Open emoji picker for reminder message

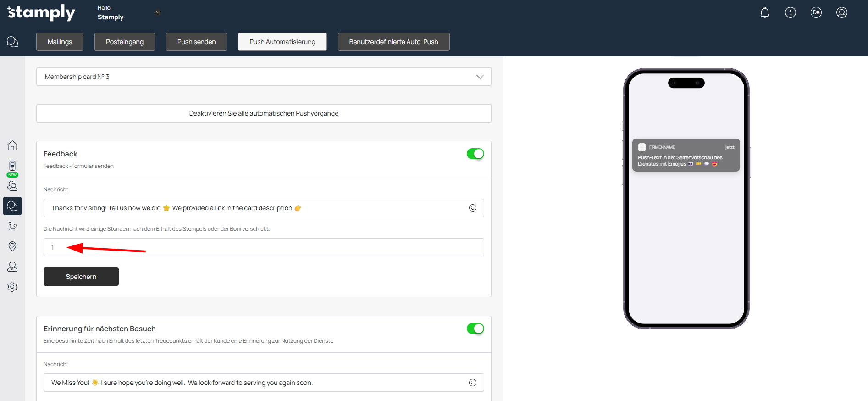[x=472, y=383]
